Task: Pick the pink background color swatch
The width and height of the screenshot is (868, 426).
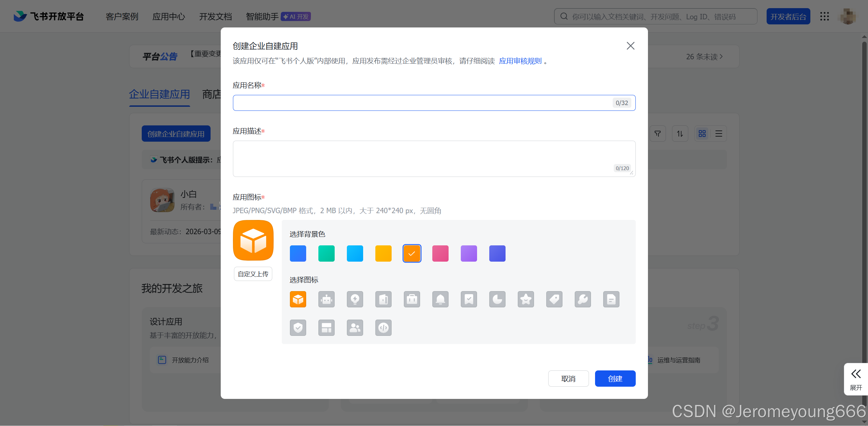Action: [440, 253]
